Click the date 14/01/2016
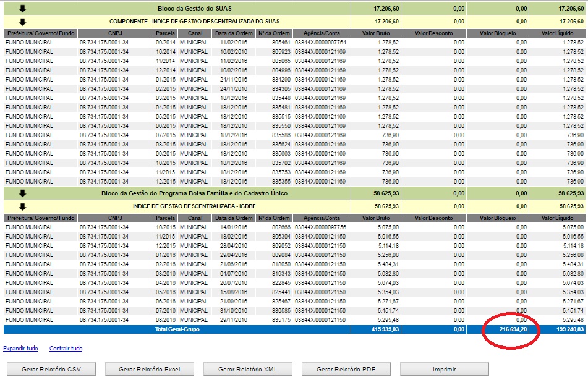Image resolution: width=588 pixels, height=385 pixels. (234, 227)
